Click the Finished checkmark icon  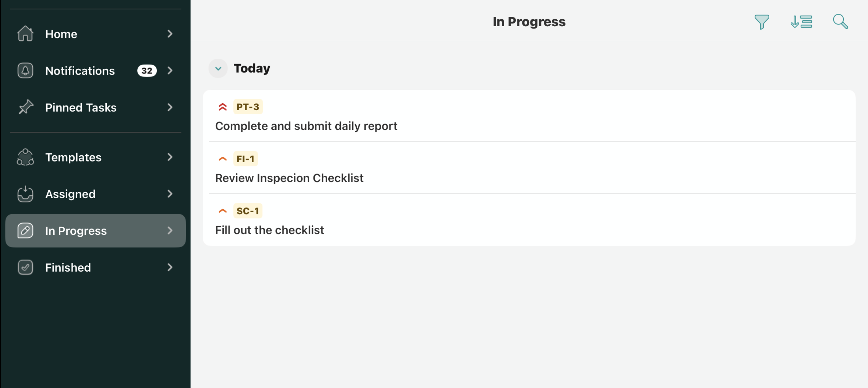tap(25, 268)
